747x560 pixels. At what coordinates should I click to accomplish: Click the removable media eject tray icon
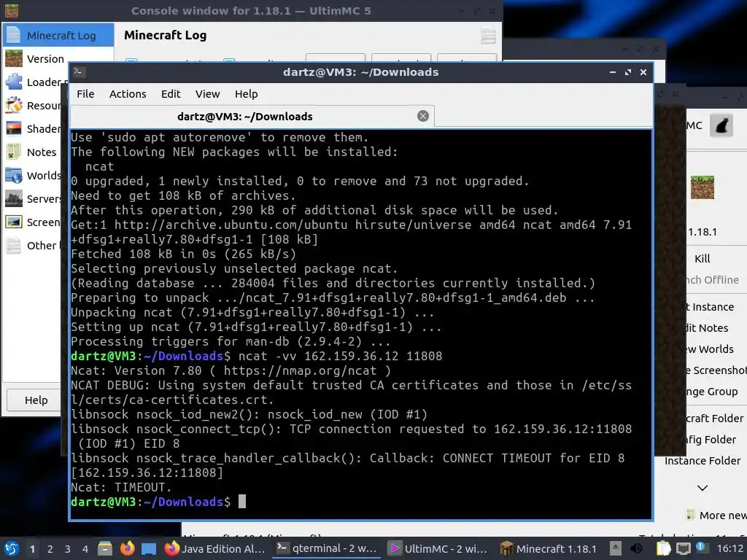click(x=616, y=548)
